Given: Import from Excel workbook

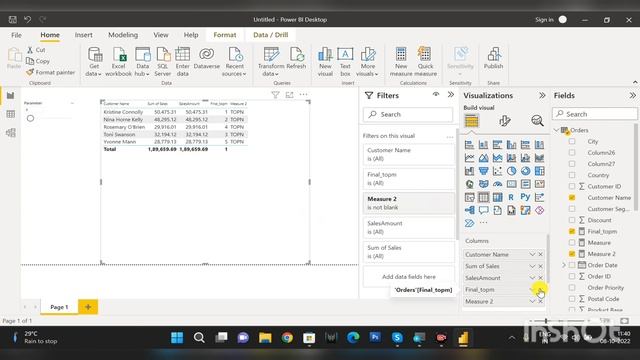Looking at the screenshot, I should (118, 62).
